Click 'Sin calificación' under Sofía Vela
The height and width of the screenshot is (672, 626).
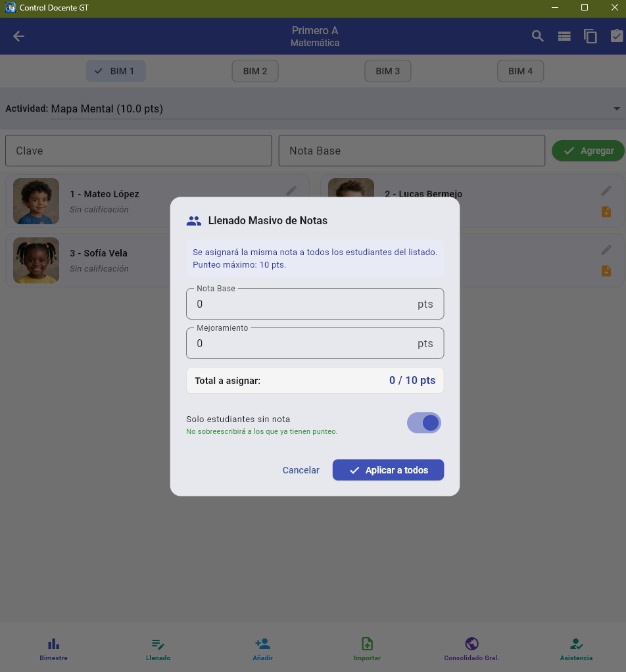pos(99,269)
